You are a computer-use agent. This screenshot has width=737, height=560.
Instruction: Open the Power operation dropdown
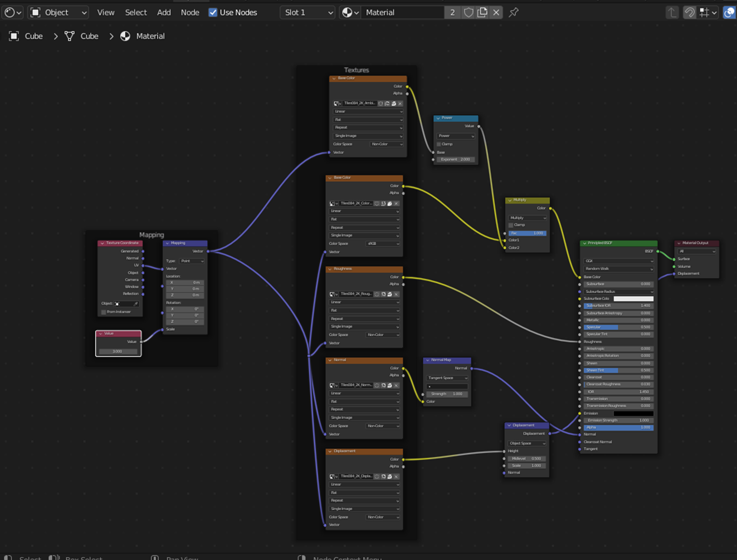(x=456, y=136)
